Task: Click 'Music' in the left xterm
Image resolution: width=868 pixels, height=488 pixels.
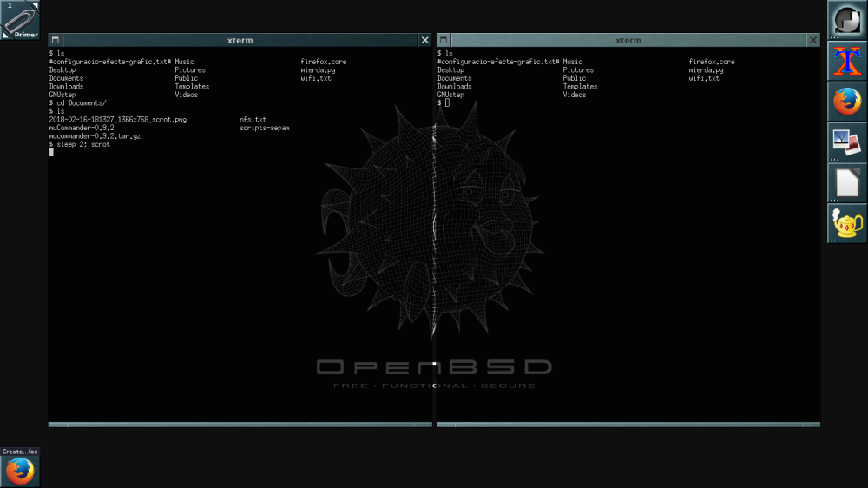Action: point(184,62)
